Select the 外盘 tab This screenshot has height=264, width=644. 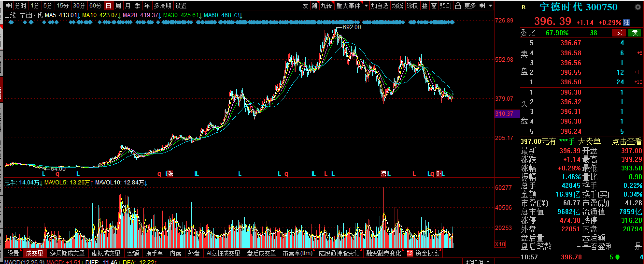point(194,253)
